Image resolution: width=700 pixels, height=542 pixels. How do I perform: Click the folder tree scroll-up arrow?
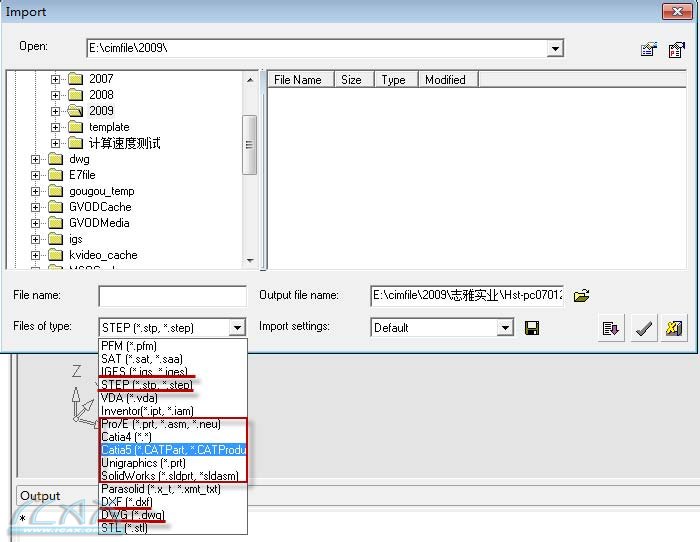pyautogui.click(x=250, y=80)
